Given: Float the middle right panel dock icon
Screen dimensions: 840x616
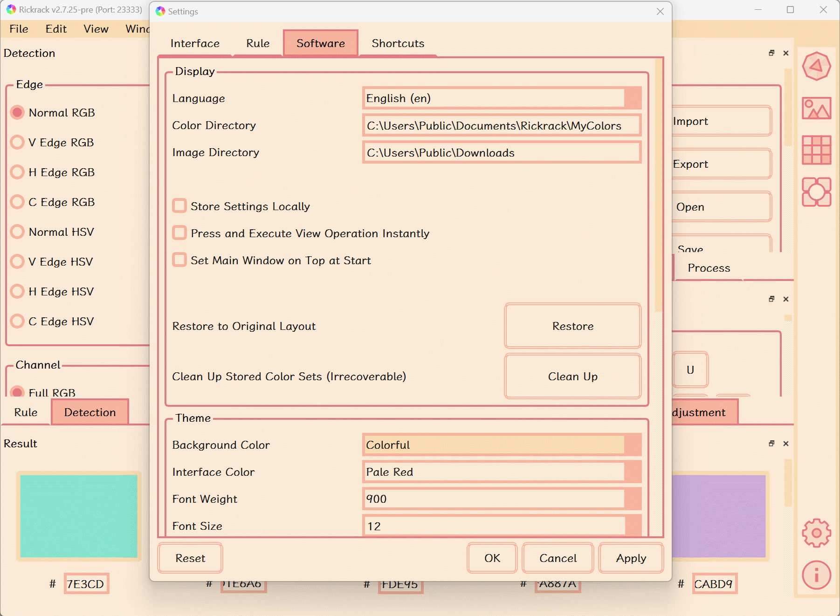Looking at the screenshot, I should [x=771, y=299].
